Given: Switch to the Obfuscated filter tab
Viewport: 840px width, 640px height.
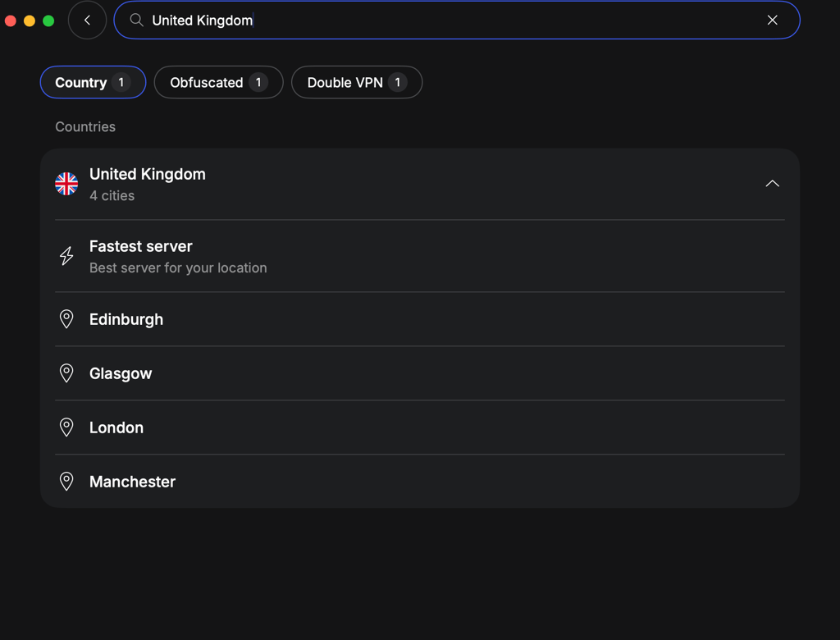Looking at the screenshot, I should coord(218,83).
